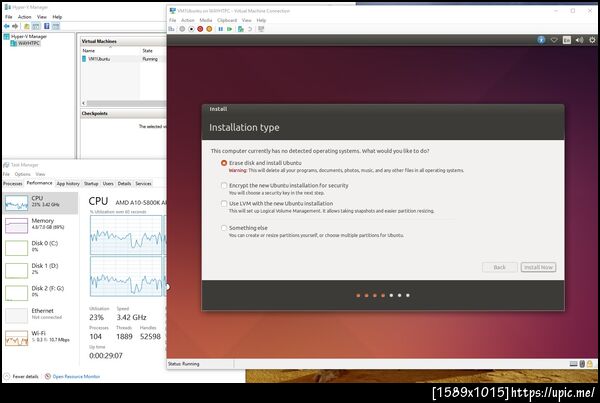Click the blue Help icon in Hyper-V Manager toolbar

tap(47, 26)
